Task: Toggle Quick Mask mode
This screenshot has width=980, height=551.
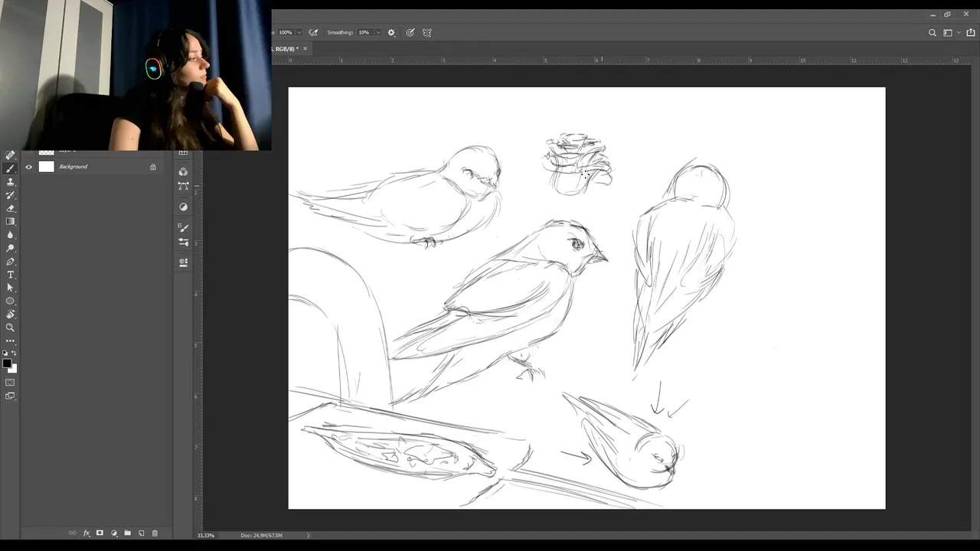Action: click(x=10, y=382)
